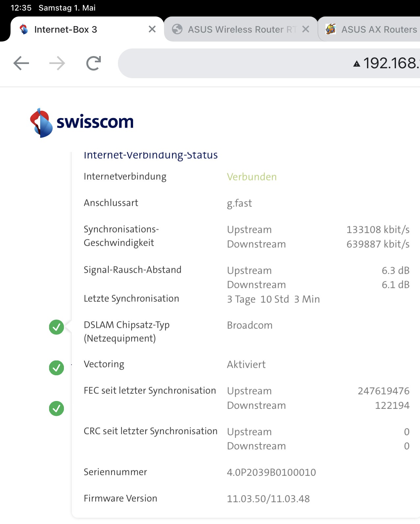Click the browser back arrow
This screenshot has height=524, width=420.
[21, 63]
